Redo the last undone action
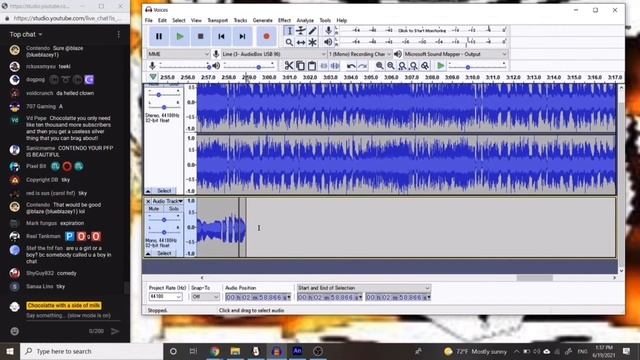This screenshot has height=360, width=640. 362,66
